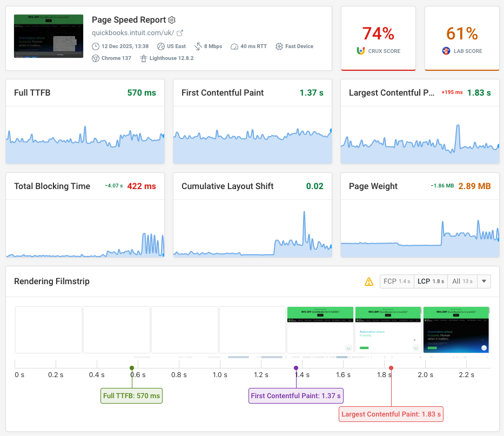
Task: Click the 8 Mbps network speed icon
Action: (198, 46)
